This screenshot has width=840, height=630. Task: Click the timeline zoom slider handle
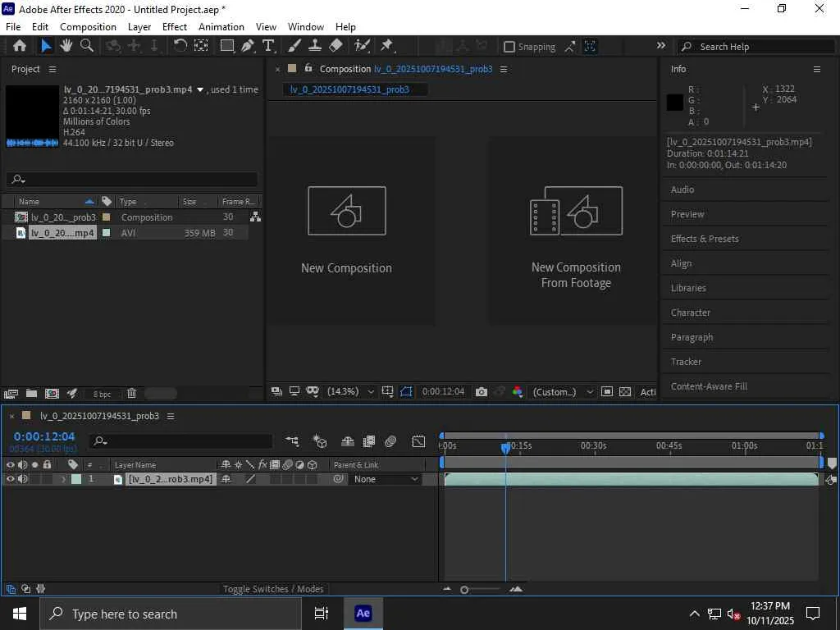[464, 589]
